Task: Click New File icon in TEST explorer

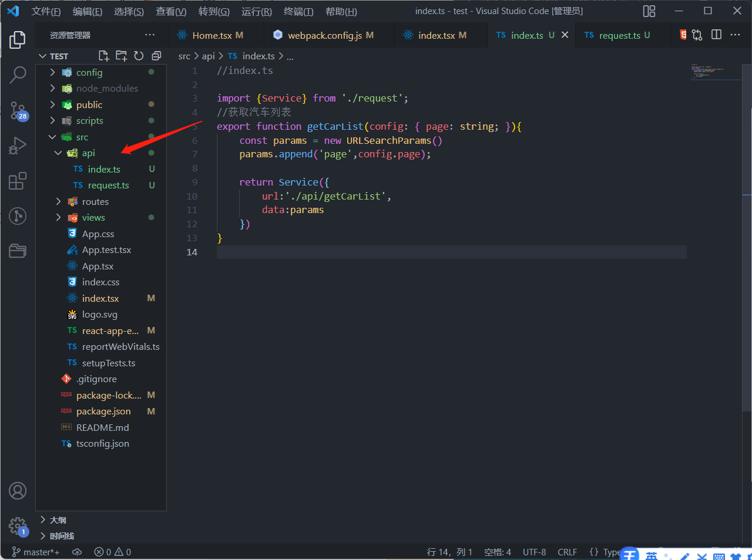Action: point(104,56)
